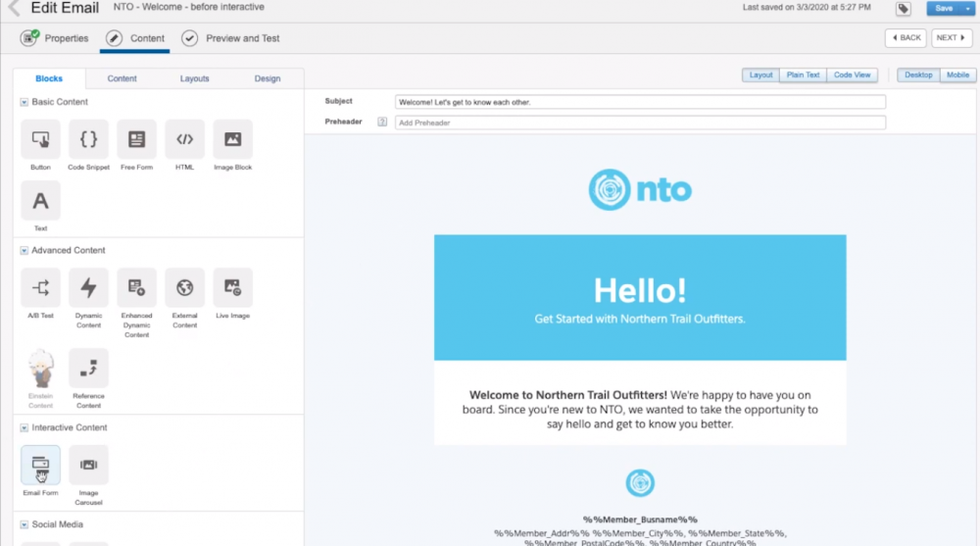
Task: Click 'Get Started with Northern Trail Outfitters' text
Action: 640,319
